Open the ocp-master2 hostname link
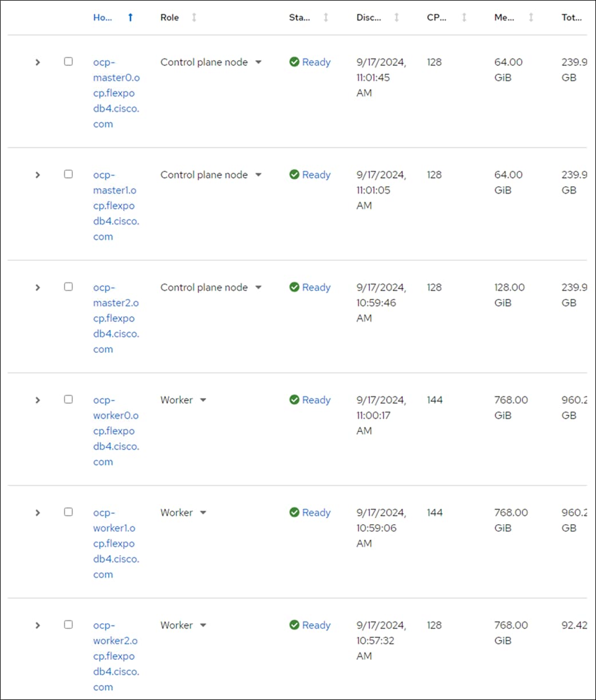Image resolution: width=596 pixels, height=700 pixels. click(x=116, y=318)
